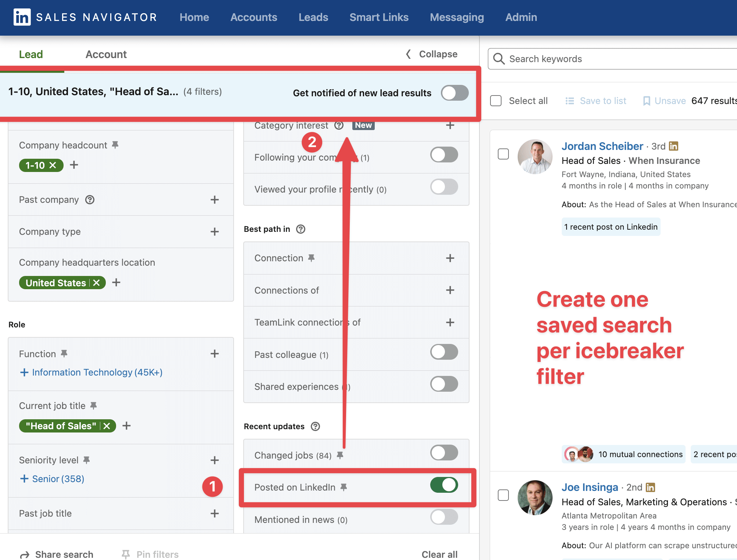
Task: Expand the Past company filter
Action: coord(214,200)
